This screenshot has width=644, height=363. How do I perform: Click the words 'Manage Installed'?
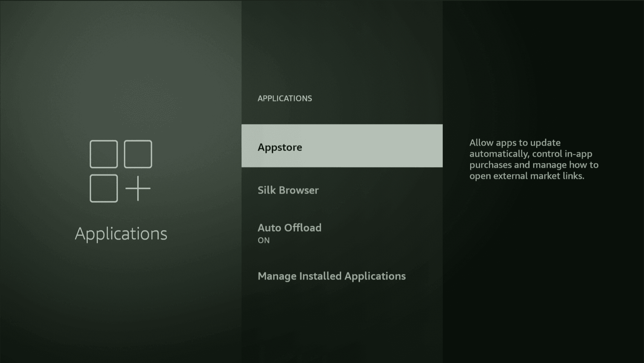[300, 276]
